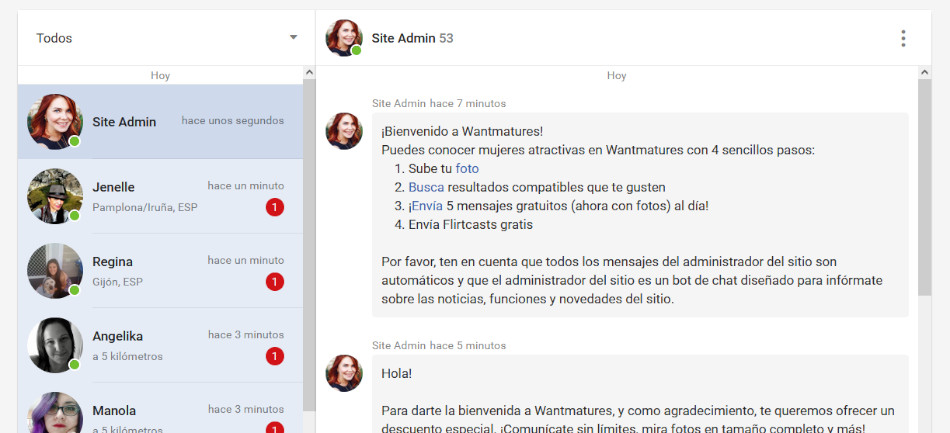Expand the Todos filter dropdown arrow
The height and width of the screenshot is (433, 950).
[293, 38]
